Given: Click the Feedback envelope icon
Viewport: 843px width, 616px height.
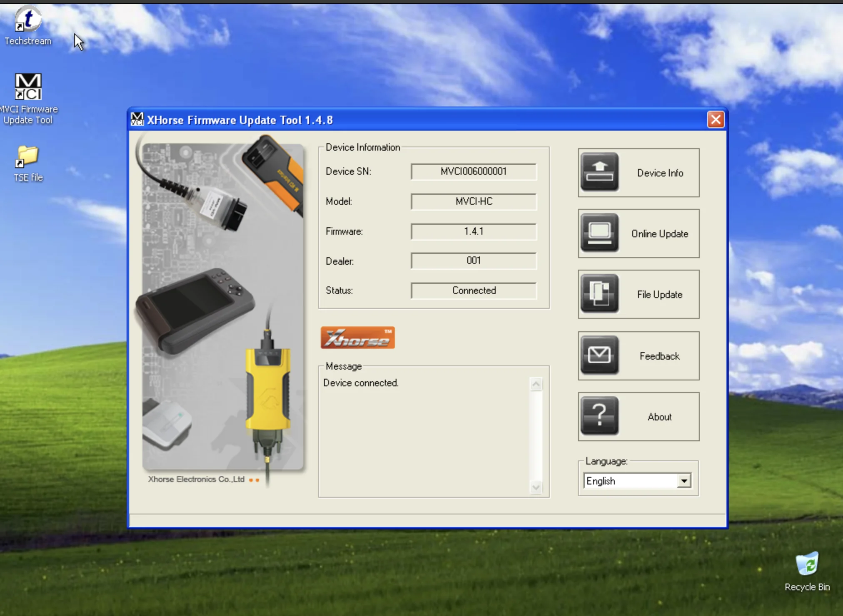Looking at the screenshot, I should pos(599,355).
